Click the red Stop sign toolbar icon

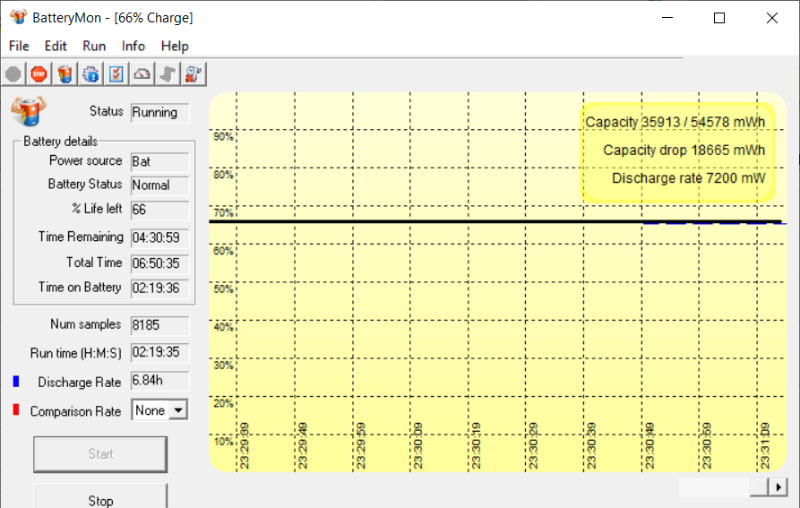click(x=39, y=73)
